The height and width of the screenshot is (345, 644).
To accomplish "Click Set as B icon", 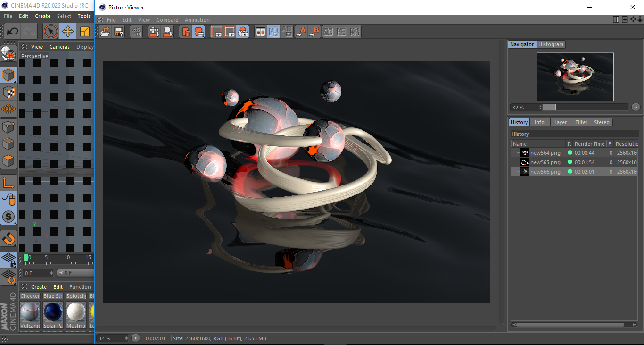I will (x=314, y=32).
